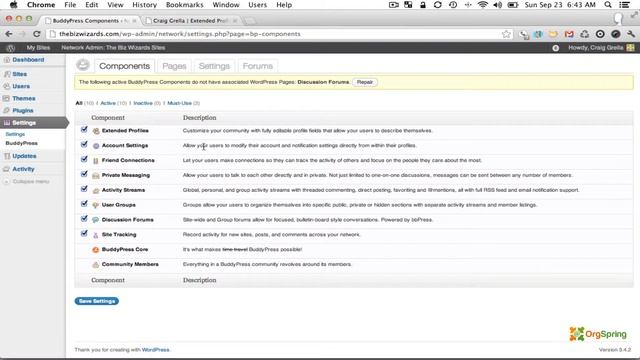Open macOS Spotlight search icon

(x=608, y=5)
